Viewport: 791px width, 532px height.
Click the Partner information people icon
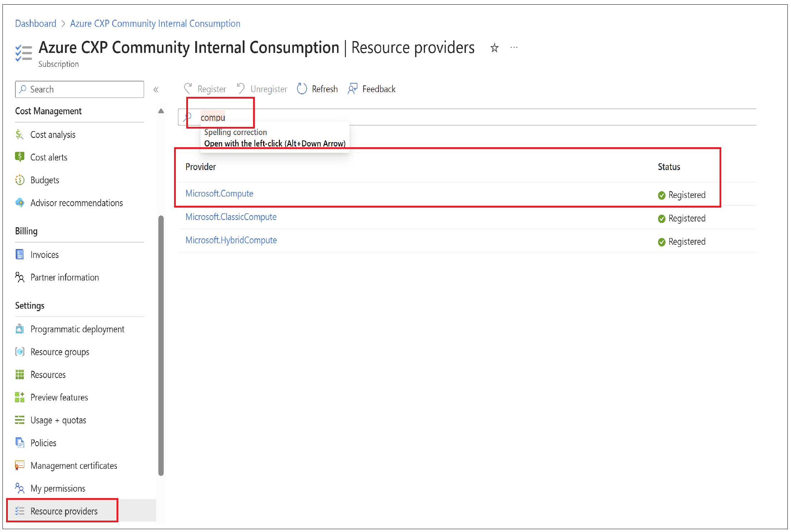pyautogui.click(x=20, y=277)
